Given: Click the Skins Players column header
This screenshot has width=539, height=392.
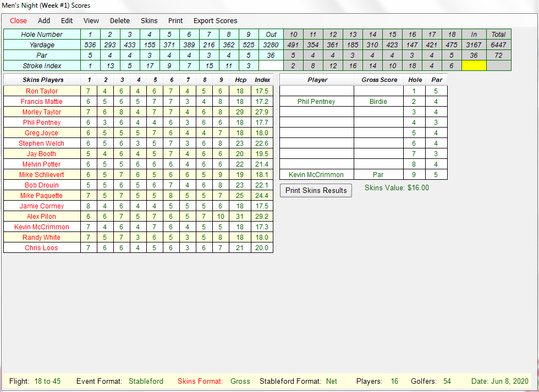Looking at the screenshot, I should (x=43, y=80).
